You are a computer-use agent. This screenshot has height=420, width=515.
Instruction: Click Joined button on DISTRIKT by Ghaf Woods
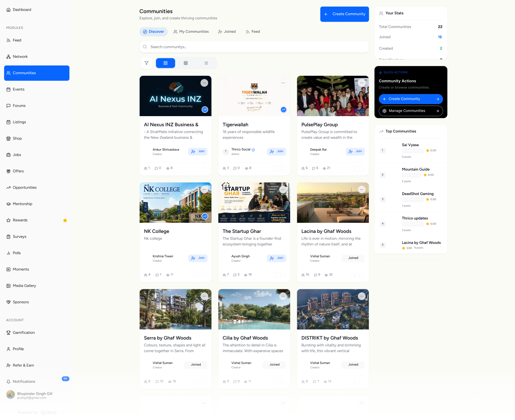click(353, 365)
